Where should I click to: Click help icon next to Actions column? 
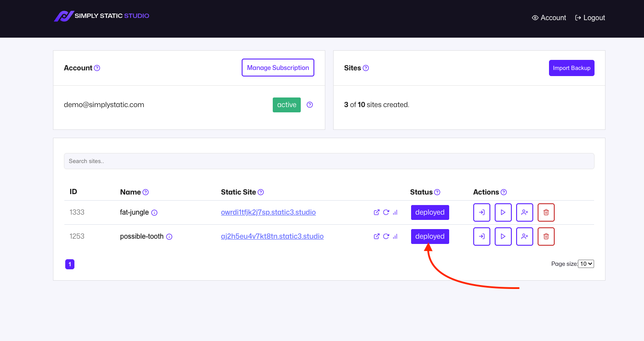504,192
